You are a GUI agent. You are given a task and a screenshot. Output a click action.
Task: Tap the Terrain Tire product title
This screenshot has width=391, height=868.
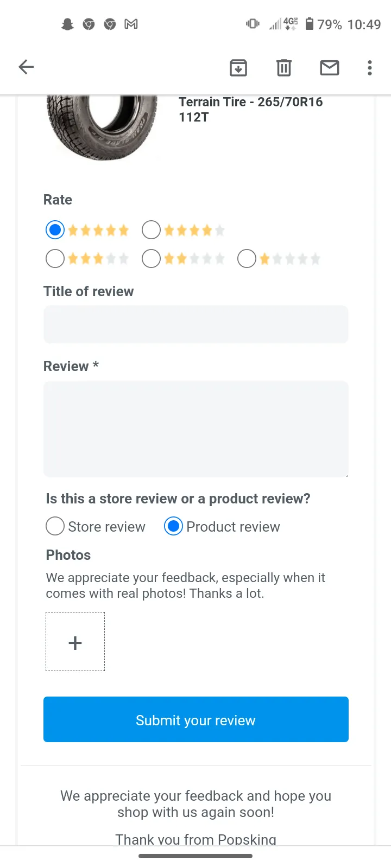pyautogui.click(x=251, y=110)
